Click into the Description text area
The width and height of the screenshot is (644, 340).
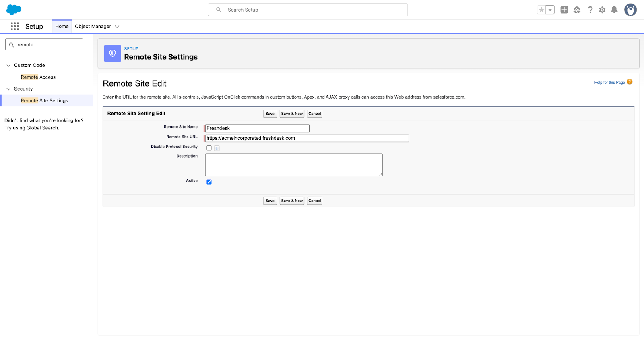tap(294, 165)
